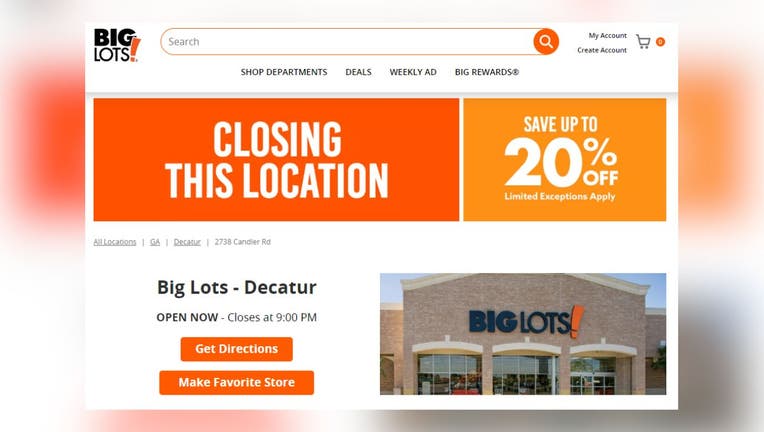The width and height of the screenshot is (764, 432).
Task: Click the cart item count badge
Action: 660,42
